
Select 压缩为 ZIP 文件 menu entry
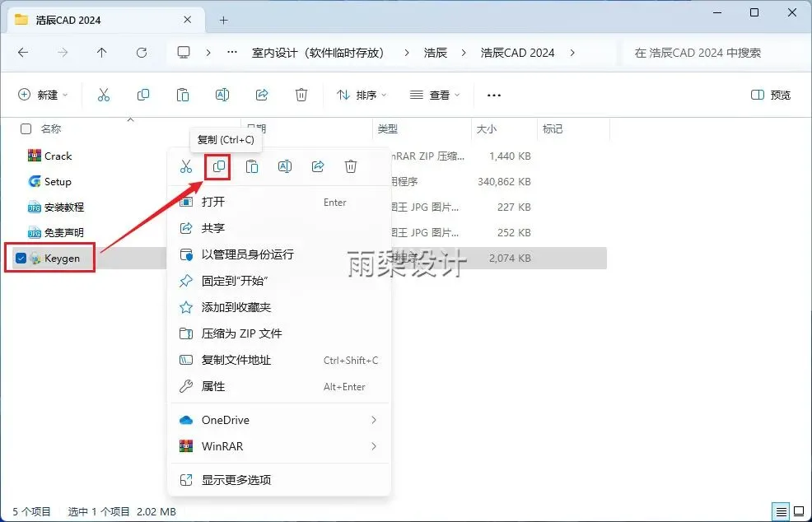point(280,333)
